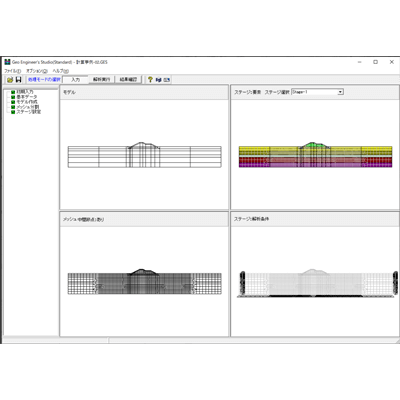
Task: Minimize the Geo Engineer's Studio window
Action: 360,62
